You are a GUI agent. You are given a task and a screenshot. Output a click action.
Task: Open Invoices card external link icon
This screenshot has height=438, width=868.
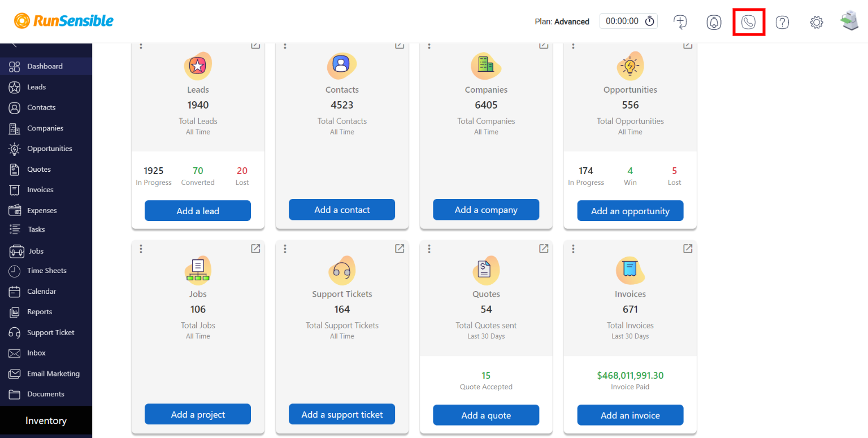click(x=688, y=249)
